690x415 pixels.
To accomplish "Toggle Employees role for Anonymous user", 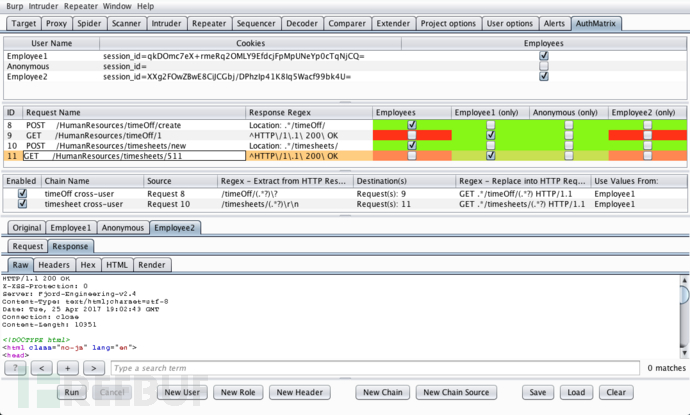I will pyautogui.click(x=544, y=66).
